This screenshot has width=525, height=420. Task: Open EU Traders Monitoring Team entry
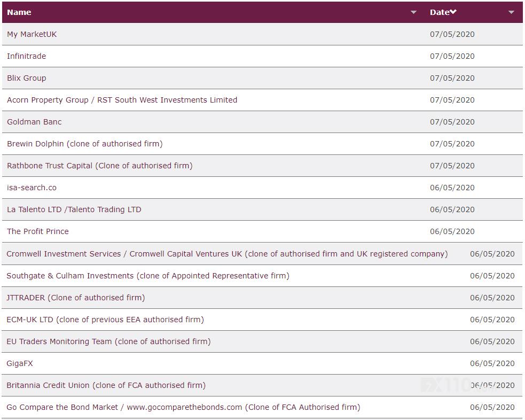pos(108,341)
